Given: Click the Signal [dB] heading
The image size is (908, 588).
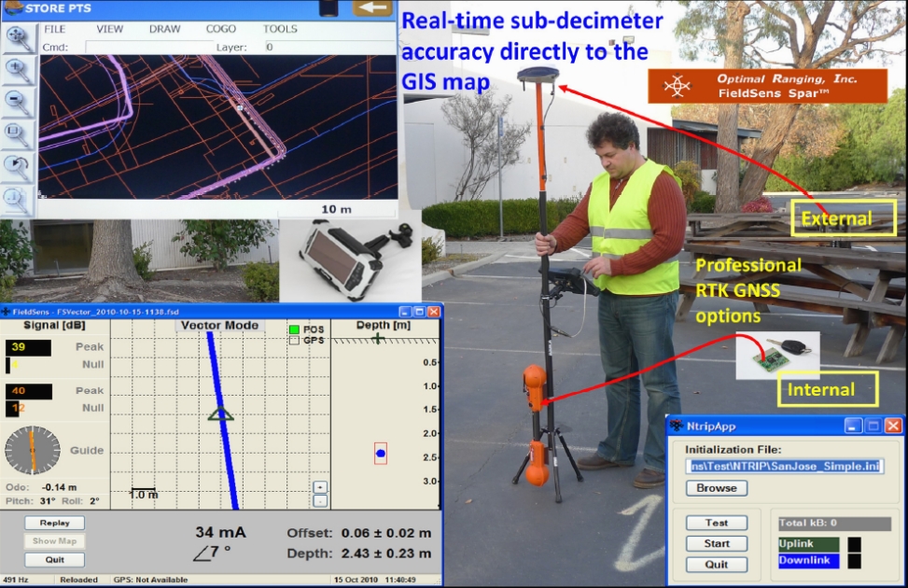Looking at the screenshot, I should 54,326.
